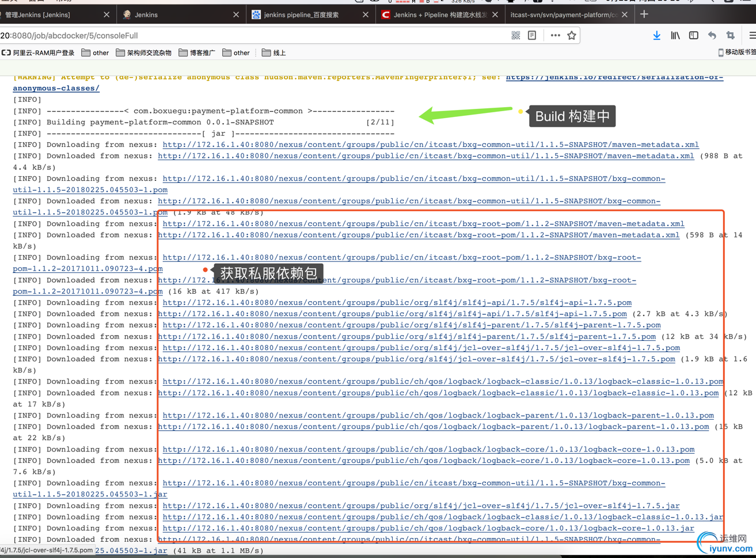756x558 pixels.
Task: Open Downloading link for jcl-over-slf4j-1.7.5.pom
Action: click(x=421, y=347)
